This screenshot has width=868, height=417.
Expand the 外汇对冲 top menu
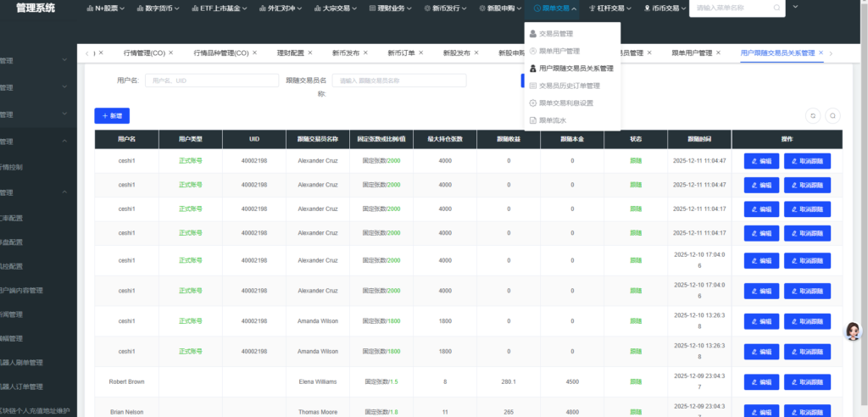(281, 8)
